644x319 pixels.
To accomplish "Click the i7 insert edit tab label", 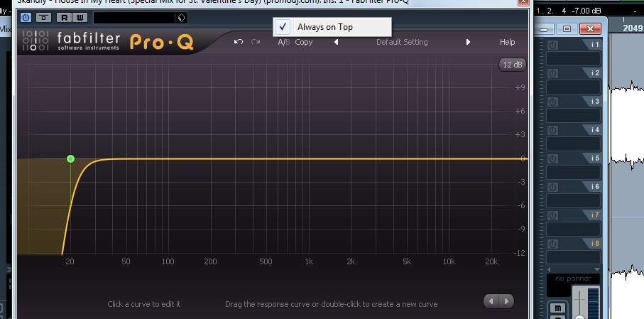I will coord(594,215).
